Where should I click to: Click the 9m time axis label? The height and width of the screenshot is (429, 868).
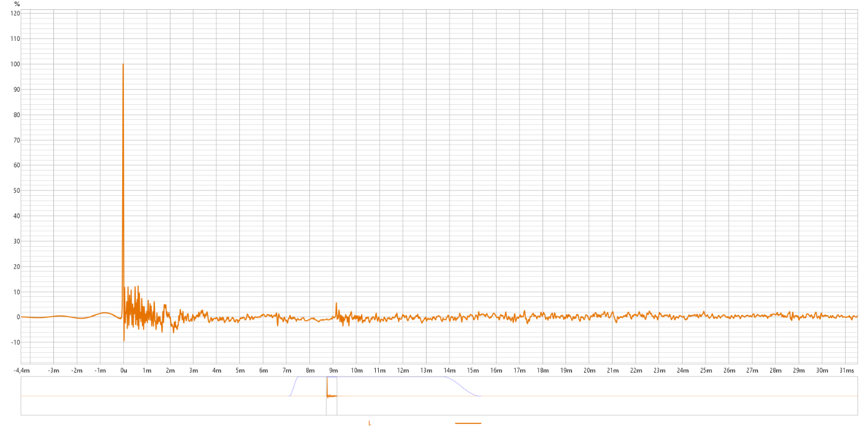(x=333, y=371)
